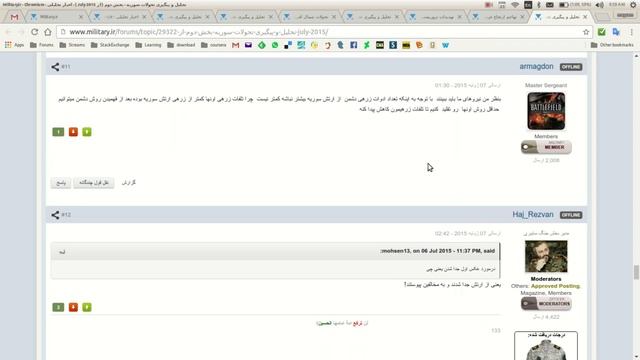Click the dark green reputation button on armagdon's post
This screenshot has height=360, width=640.
(58, 132)
